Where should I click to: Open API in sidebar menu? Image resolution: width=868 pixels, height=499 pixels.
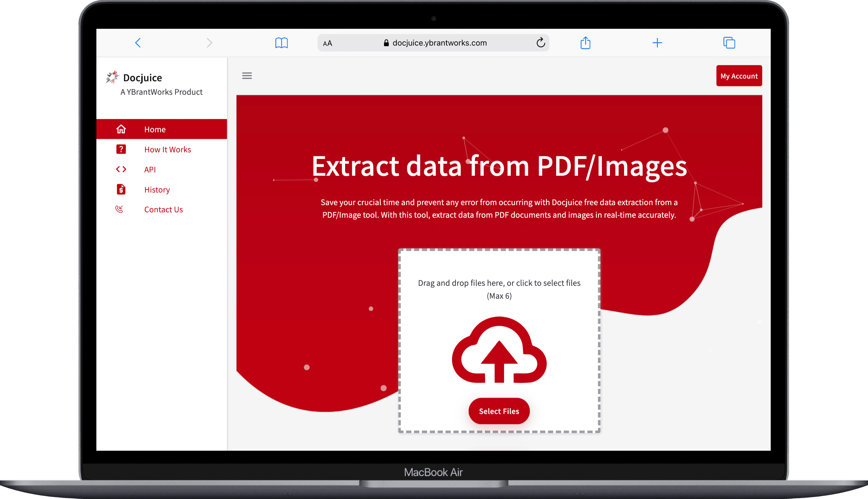[150, 169]
